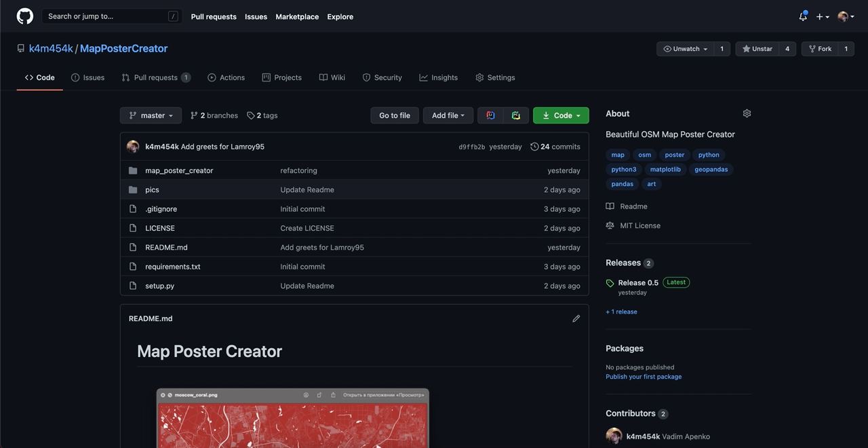Click Go to file button

pyautogui.click(x=395, y=115)
